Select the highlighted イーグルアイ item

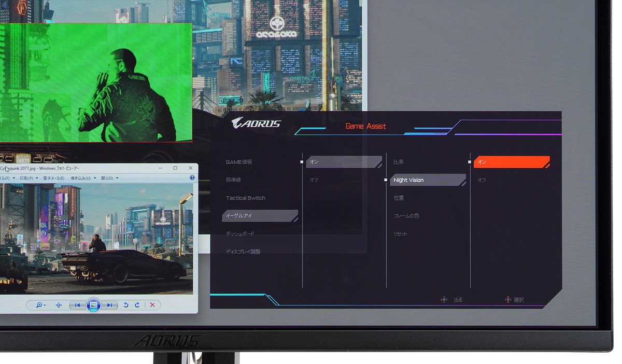(260, 215)
